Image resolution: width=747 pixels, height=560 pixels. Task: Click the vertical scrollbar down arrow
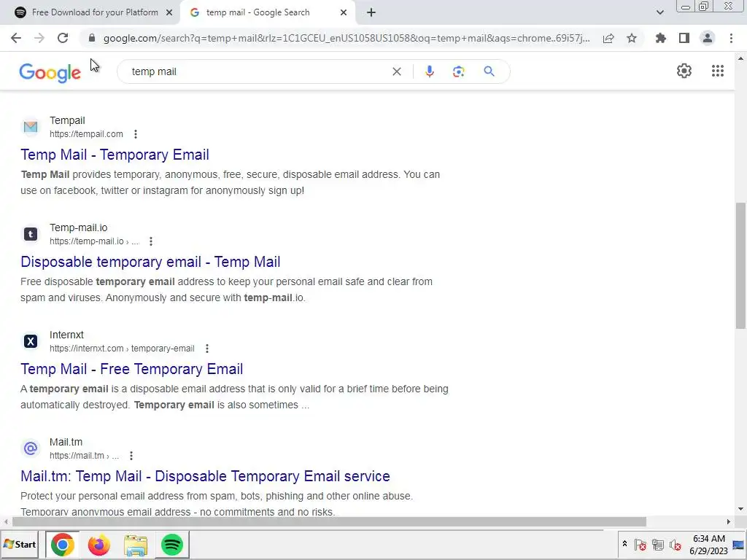(x=740, y=509)
